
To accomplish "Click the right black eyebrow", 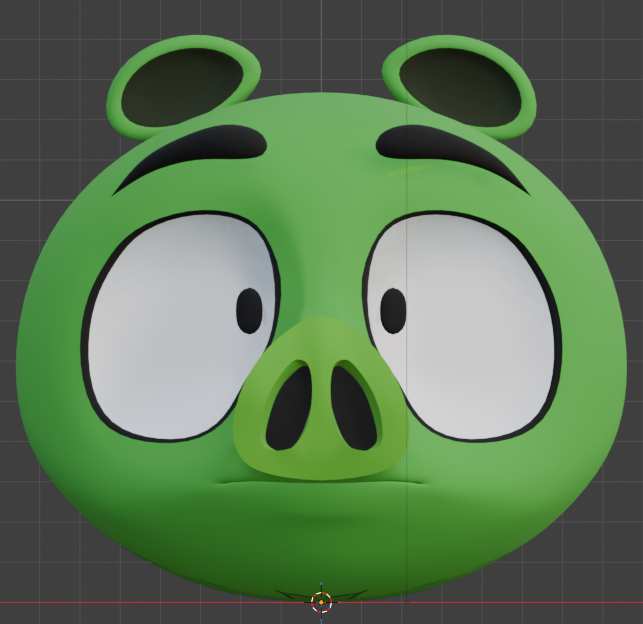I will (x=453, y=158).
